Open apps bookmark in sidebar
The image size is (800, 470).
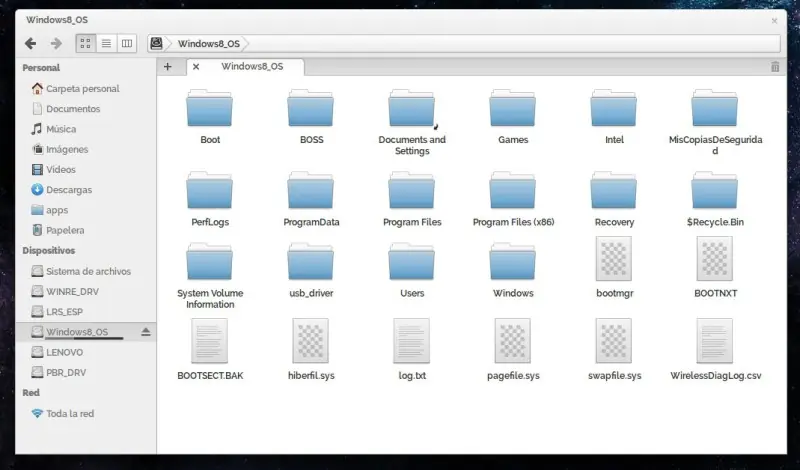(x=86, y=210)
